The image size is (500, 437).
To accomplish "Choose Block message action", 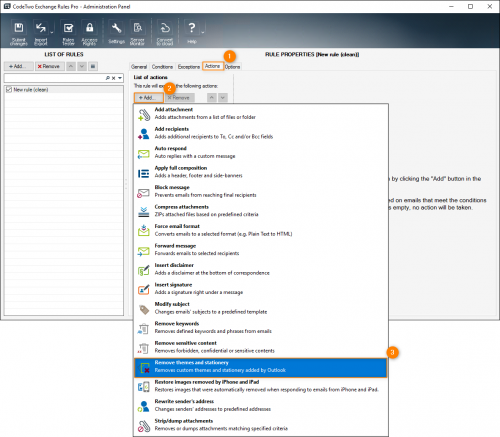I will coord(261,191).
